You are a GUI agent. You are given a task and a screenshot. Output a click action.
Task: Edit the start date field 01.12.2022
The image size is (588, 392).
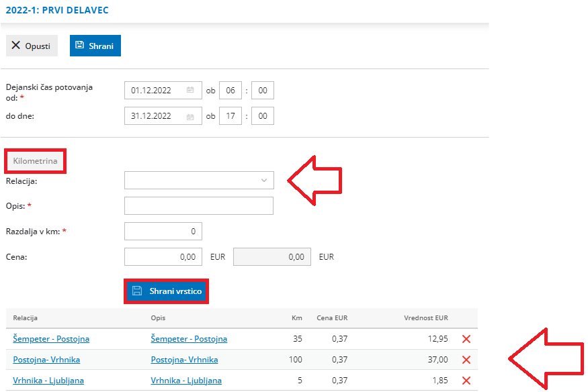(x=163, y=90)
